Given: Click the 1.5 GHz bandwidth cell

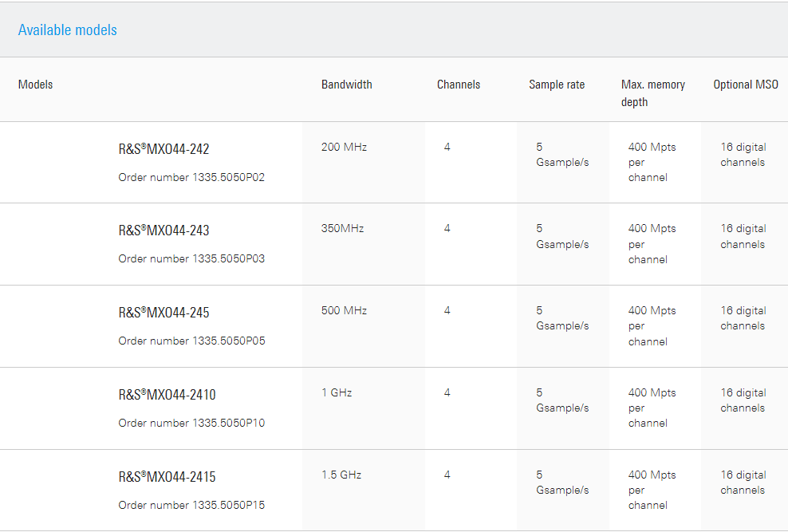Looking at the screenshot, I should (x=341, y=475).
